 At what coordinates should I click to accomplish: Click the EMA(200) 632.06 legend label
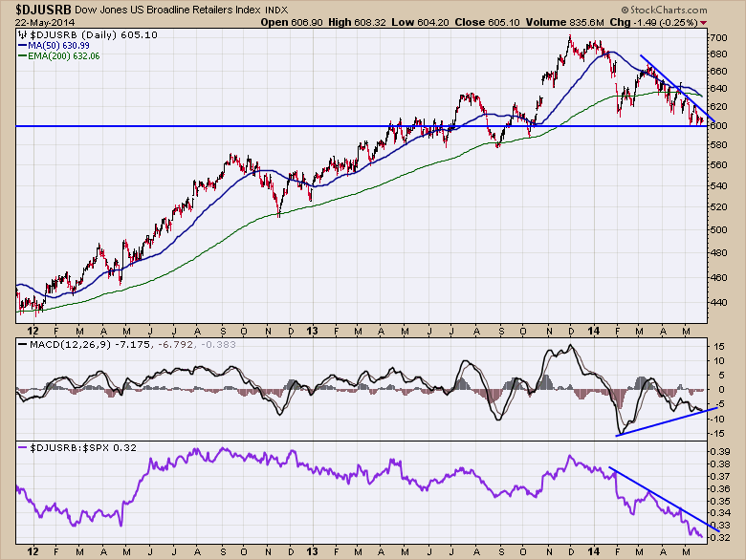(64, 56)
